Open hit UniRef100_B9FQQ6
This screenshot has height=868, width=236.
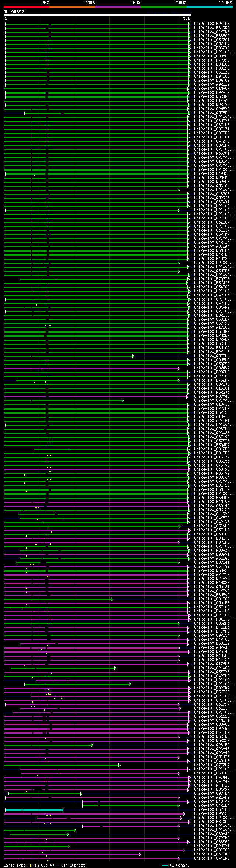(x=212, y=24)
